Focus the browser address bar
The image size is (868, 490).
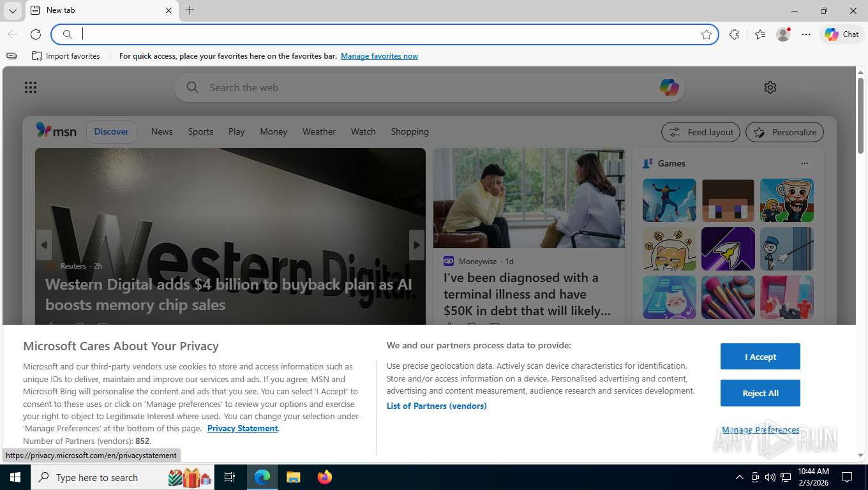tap(385, 34)
